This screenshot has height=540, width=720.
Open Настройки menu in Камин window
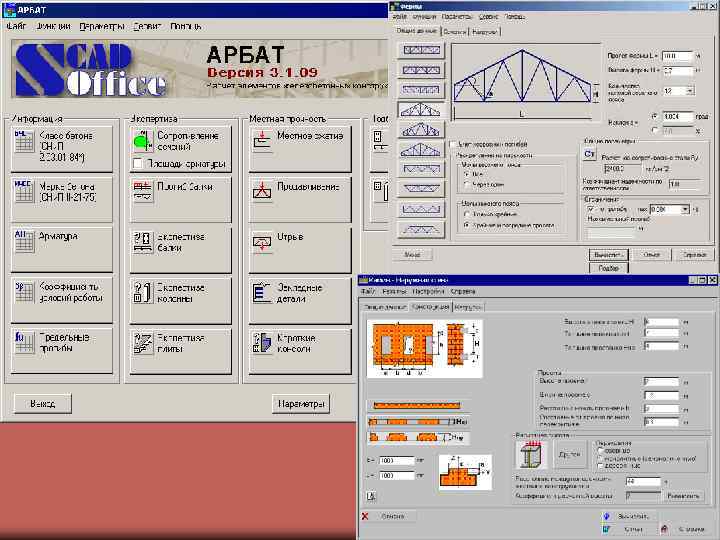(x=428, y=292)
